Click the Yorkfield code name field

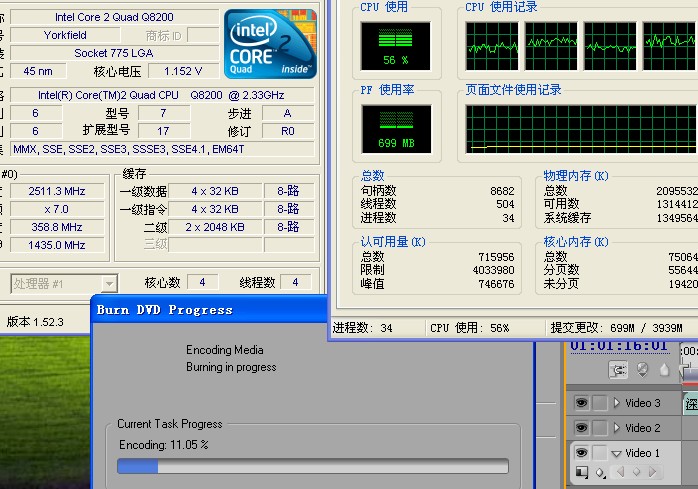coord(65,35)
